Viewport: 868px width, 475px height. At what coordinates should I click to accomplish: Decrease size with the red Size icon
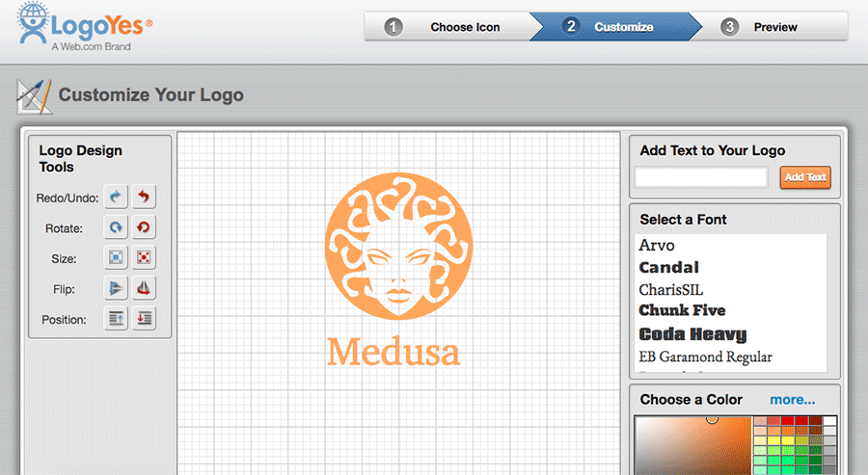(144, 258)
